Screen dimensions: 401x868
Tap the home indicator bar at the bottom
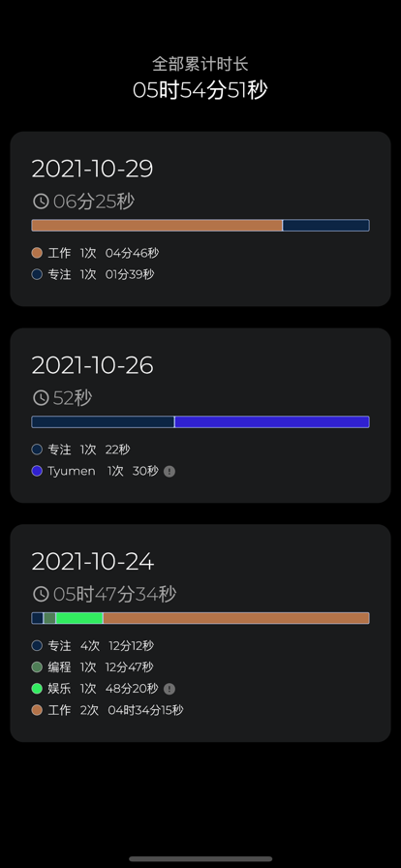(x=200, y=858)
